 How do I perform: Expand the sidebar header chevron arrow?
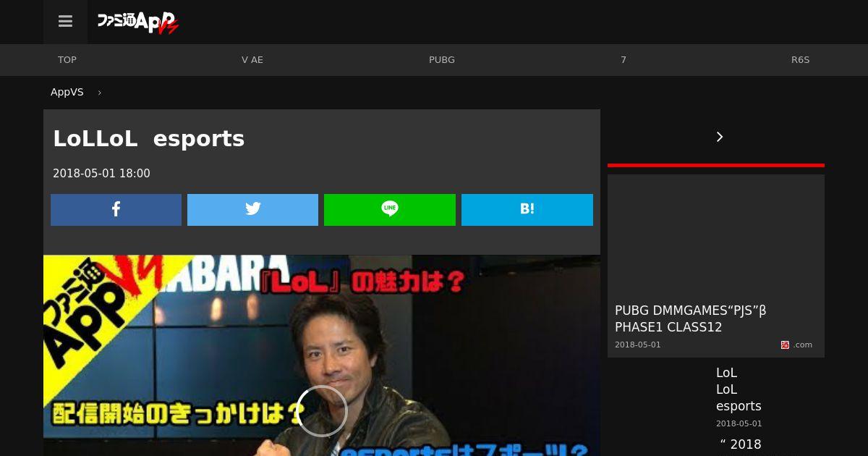[x=720, y=137]
